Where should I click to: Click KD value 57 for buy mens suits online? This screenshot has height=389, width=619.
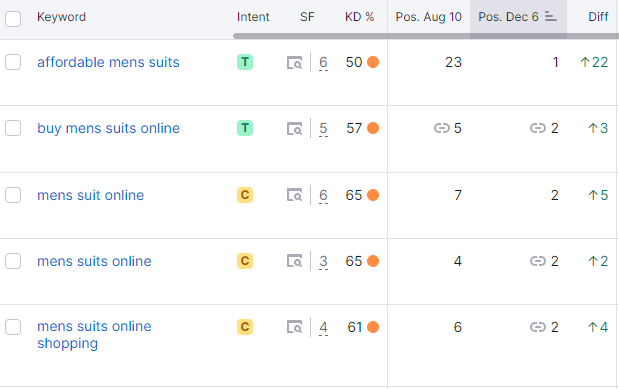coord(354,128)
